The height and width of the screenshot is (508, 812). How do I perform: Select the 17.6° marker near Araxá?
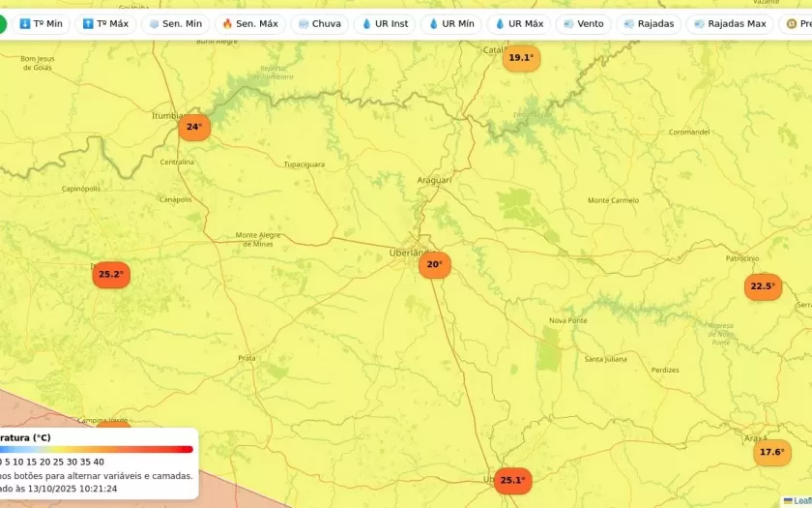click(771, 452)
